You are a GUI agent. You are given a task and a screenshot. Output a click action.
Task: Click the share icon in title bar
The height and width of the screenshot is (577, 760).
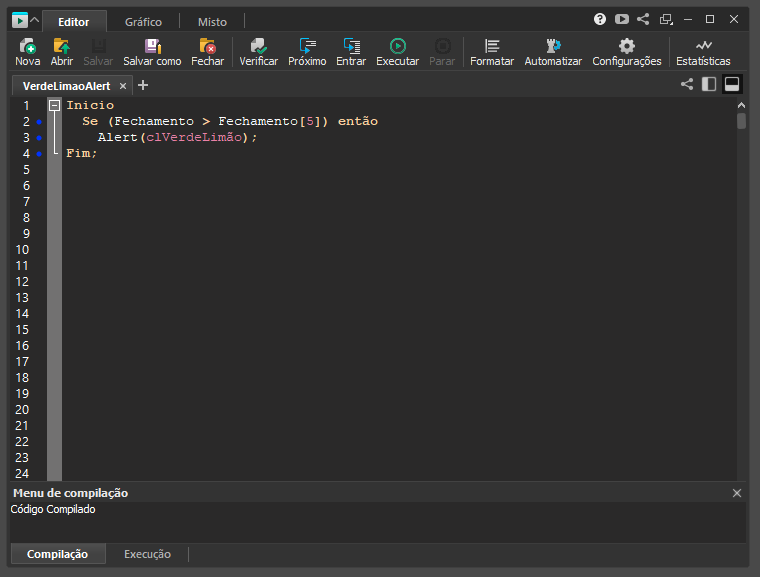(x=643, y=19)
